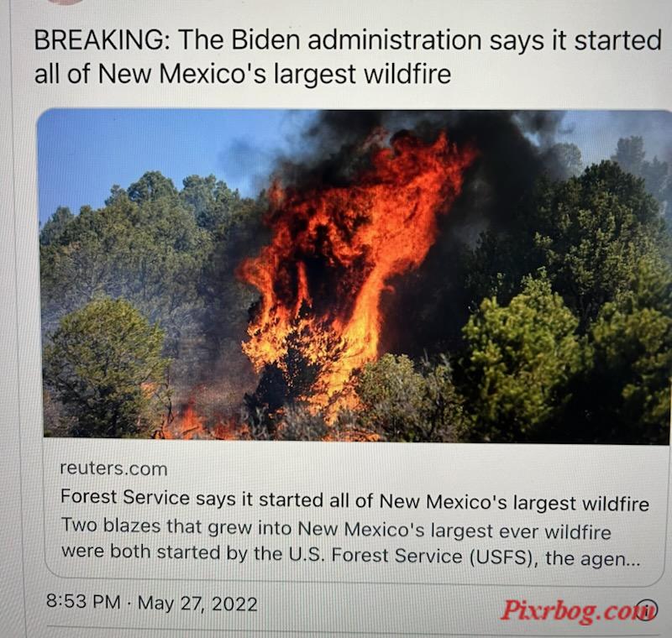
Task: Click the word BREAKING in the tweet
Action: (x=98, y=40)
